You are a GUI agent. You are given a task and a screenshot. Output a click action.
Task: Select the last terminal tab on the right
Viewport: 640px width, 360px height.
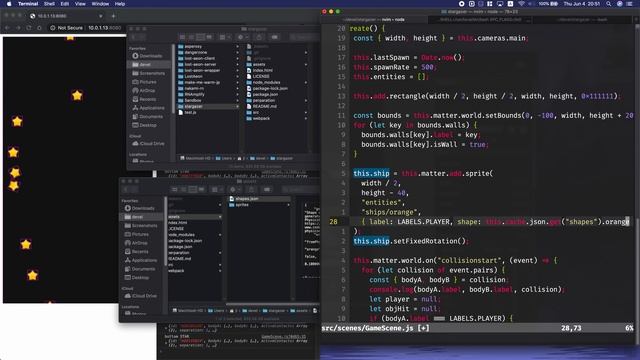click(x=583, y=19)
